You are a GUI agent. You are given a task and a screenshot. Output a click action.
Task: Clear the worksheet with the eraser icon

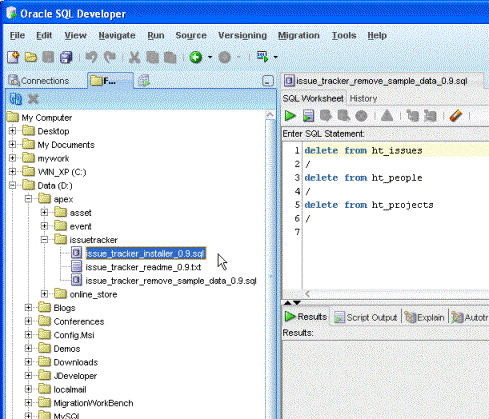tap(456, 116)
